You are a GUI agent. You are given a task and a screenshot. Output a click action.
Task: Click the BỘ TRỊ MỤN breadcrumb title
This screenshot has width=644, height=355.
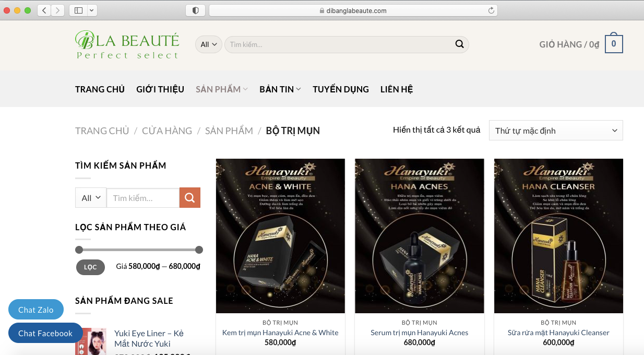tap(293, 131)
